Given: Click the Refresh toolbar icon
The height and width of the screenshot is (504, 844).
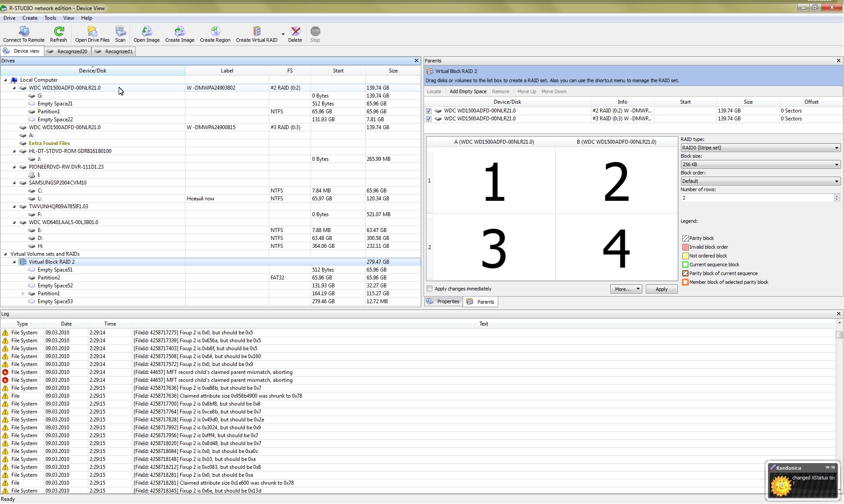Looking at the screenshot, I should [58, 31].
